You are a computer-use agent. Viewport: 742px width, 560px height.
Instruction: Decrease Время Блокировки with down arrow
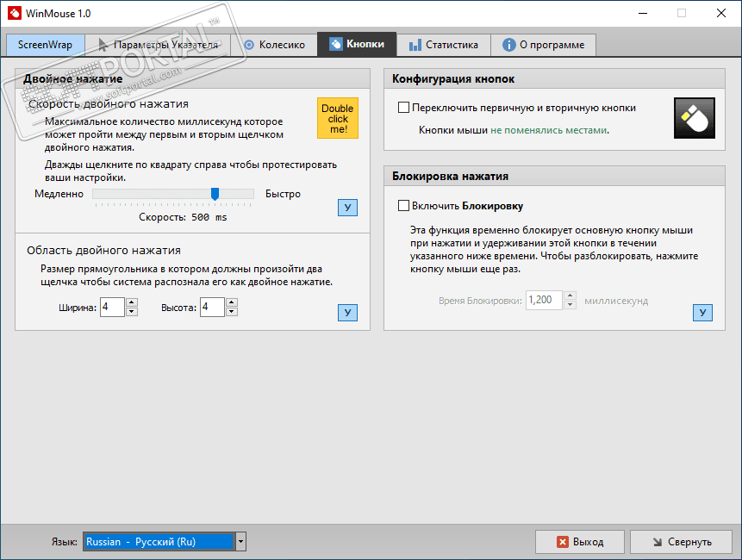tap(571, 305)
